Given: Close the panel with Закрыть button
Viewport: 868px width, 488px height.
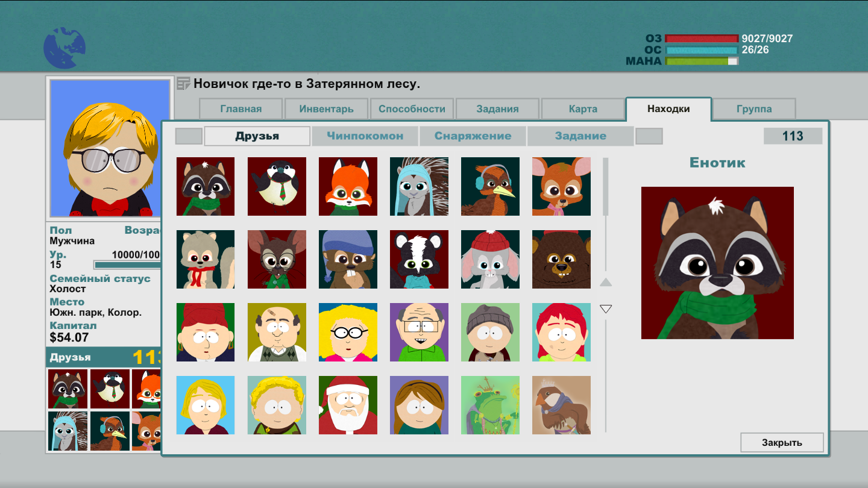Looking at the screenshot, I should coord(782,443).
